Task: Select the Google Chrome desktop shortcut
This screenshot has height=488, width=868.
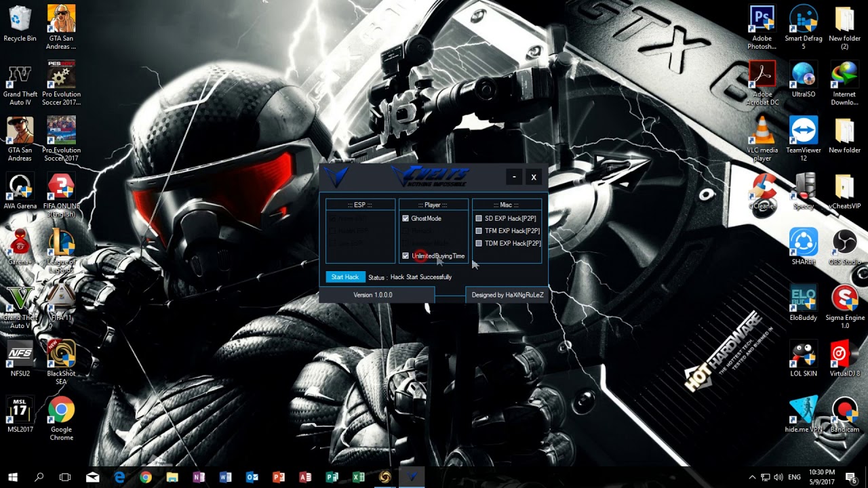Action: (x=61, y=419)
